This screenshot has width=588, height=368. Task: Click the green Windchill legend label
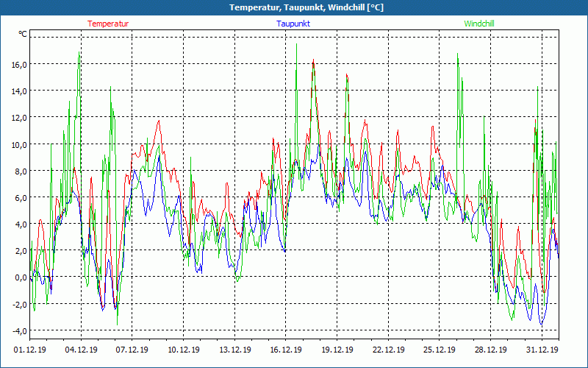point(479,24)
